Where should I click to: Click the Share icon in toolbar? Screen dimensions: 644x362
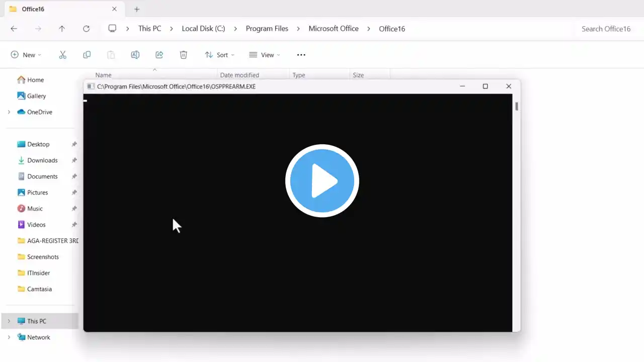click(x=159, y=55)
